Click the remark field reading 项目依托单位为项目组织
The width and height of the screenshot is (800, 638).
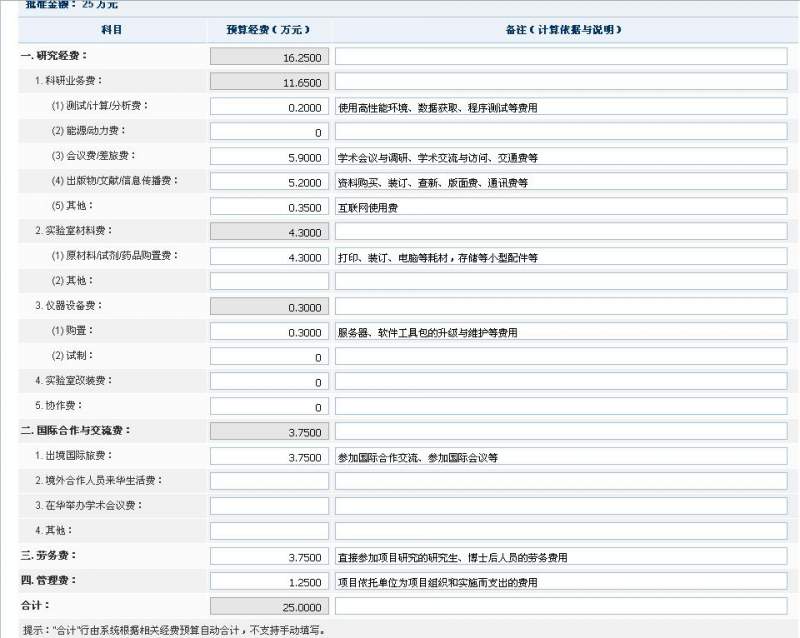(561, 582)
